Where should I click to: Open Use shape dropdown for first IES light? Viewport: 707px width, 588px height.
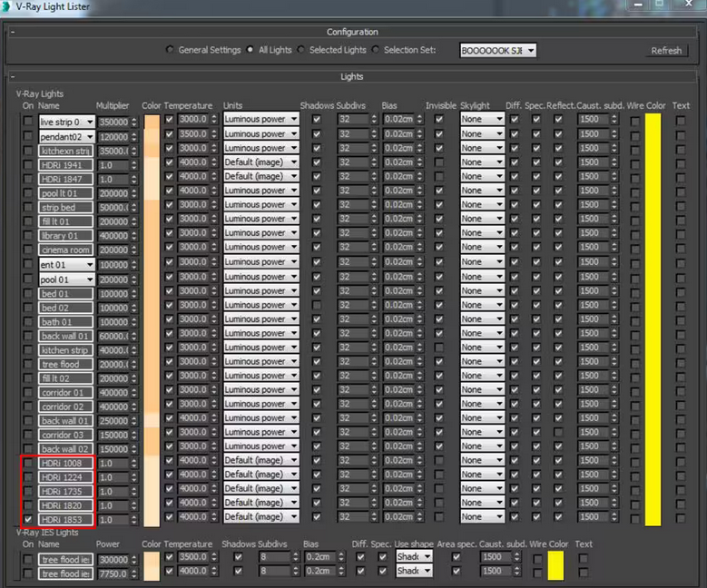[414, 556]
